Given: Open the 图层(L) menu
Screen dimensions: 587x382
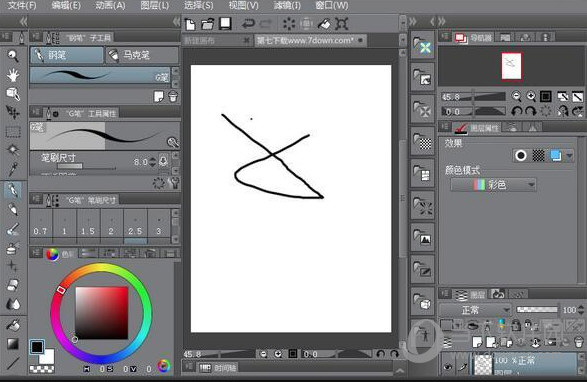Looking at the screenshot, I should pos(154,5).
